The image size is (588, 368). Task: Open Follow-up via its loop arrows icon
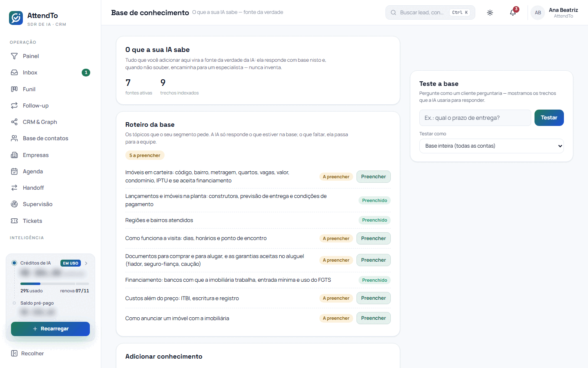(14, 105)
